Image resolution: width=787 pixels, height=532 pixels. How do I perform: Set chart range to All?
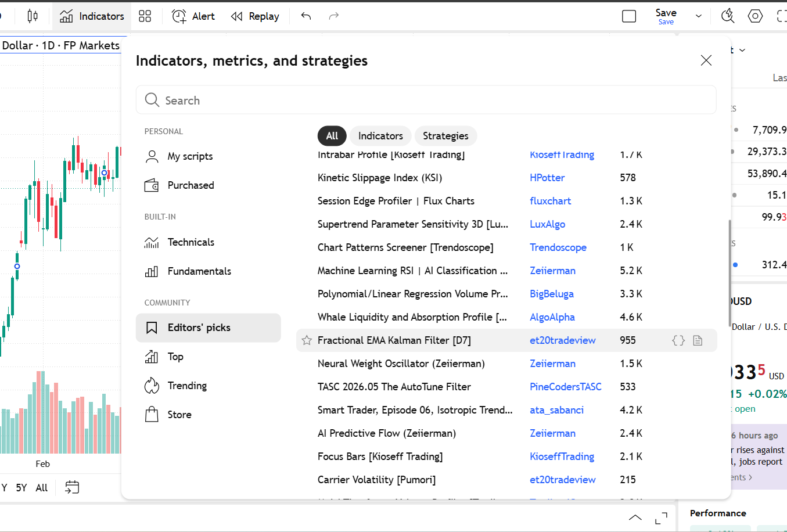[42, 488]
